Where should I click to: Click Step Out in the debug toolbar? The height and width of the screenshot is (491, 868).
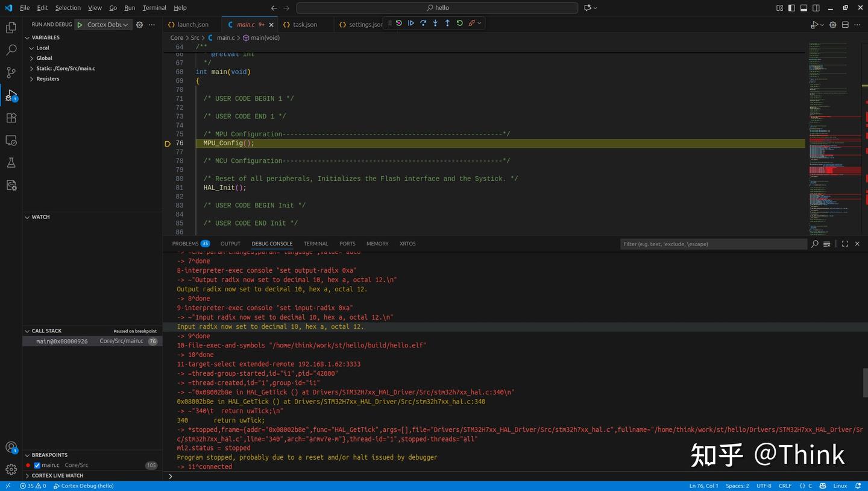pyautogui.click(x=447, y=23)
